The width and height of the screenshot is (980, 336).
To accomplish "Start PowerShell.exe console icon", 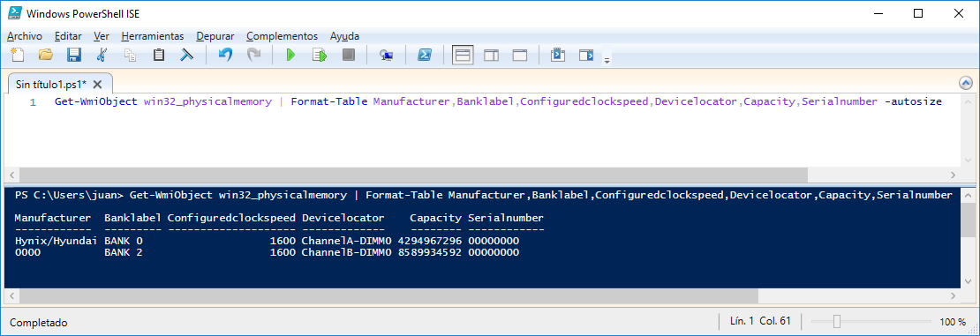I will point(425,55).
